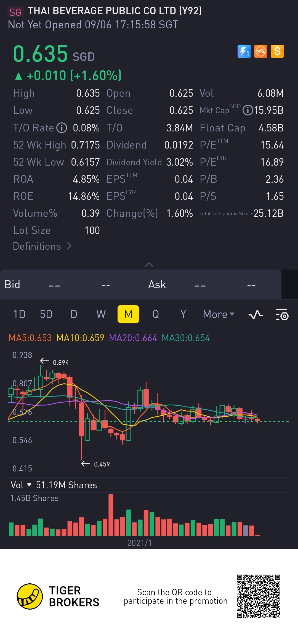Tap the Bid label in quote bar
The image size is (298, 644).
click(x=12, y=284)
